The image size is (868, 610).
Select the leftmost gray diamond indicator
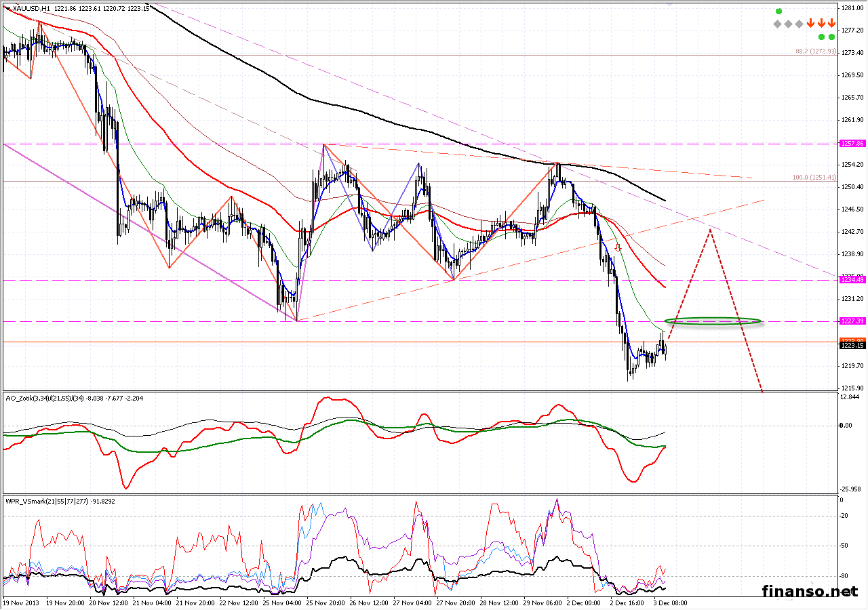[777, 24]
